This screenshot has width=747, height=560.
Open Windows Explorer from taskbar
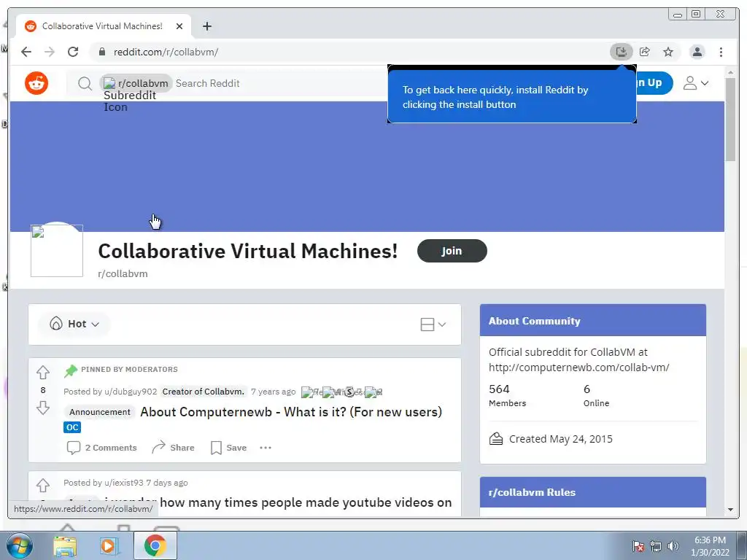pos(65,546)
